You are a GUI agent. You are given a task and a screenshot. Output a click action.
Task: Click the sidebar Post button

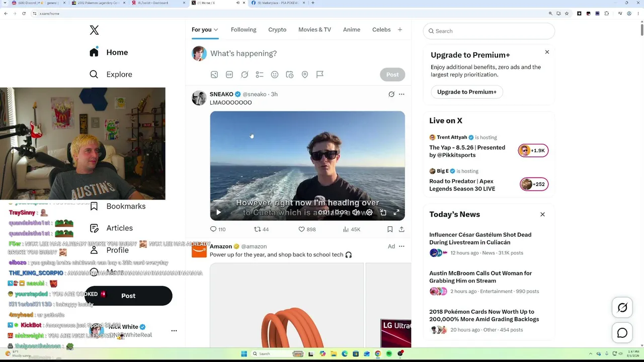pos(128,296)
